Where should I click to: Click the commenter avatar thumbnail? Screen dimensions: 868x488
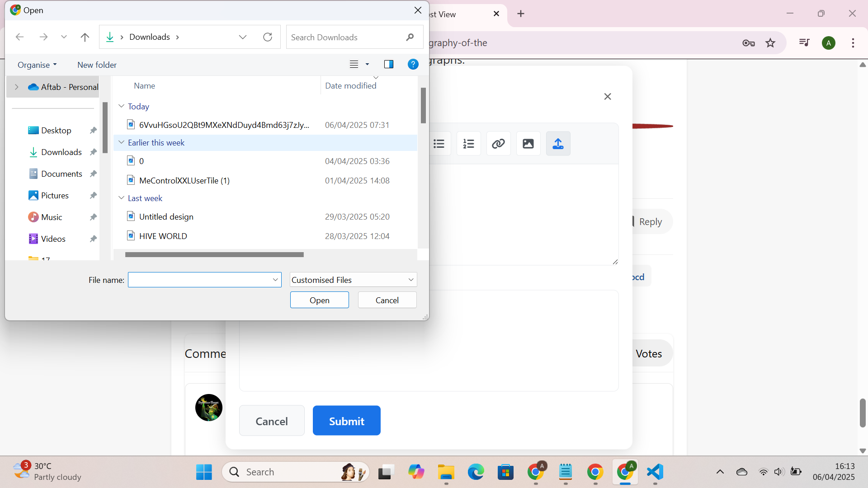208,408
